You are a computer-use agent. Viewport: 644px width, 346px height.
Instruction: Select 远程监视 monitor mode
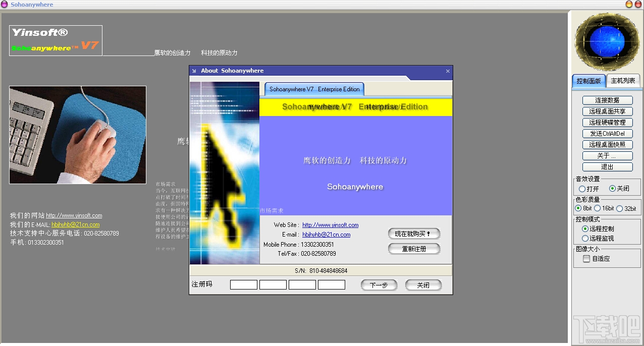tap(598, 238)
